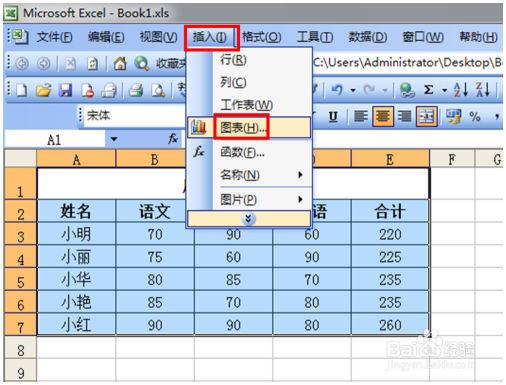
Task: Expand full Insert menu with chevron
Action: [x=249, y=219]
